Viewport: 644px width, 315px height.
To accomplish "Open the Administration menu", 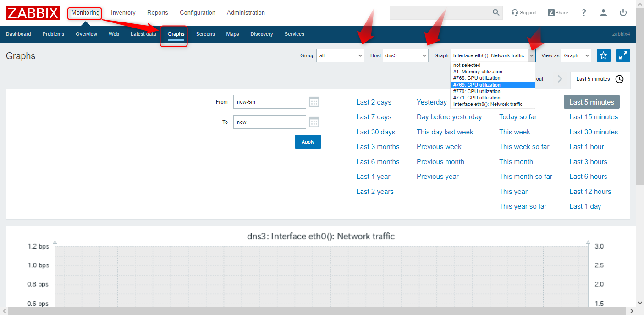I will (x=246, y=13).
